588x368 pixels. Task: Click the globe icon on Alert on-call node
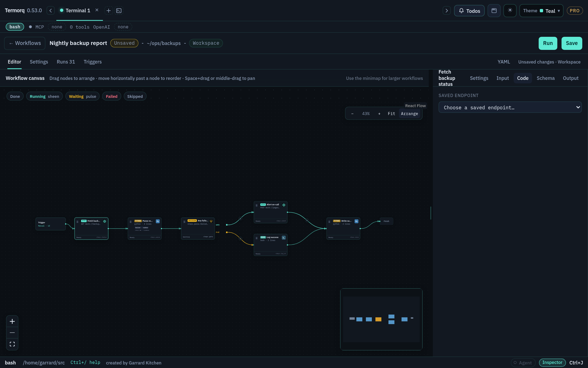(x=284, y=205)
